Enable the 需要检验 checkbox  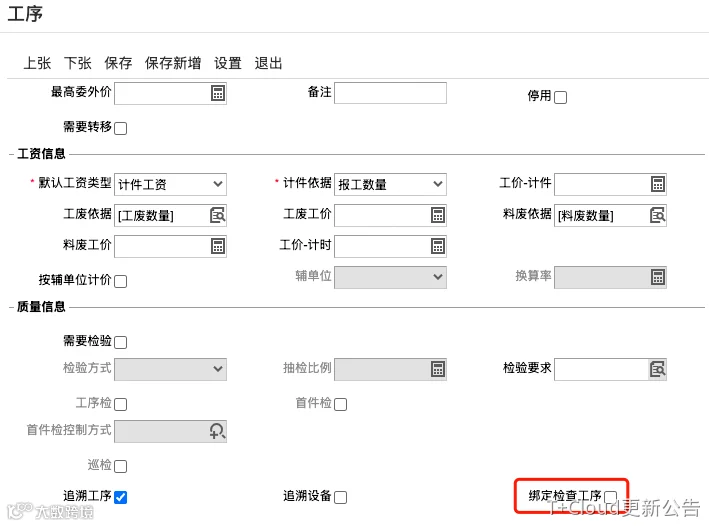(120, 342)
